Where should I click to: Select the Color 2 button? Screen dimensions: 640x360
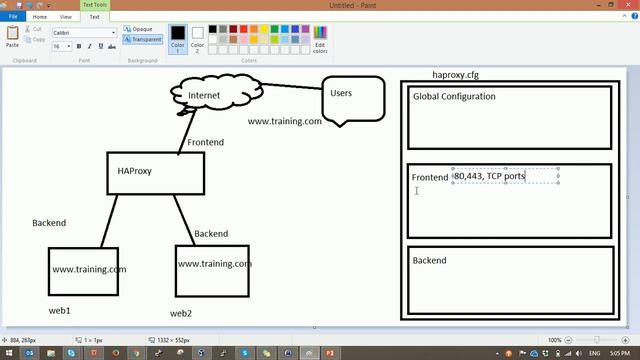coord(198,39)
